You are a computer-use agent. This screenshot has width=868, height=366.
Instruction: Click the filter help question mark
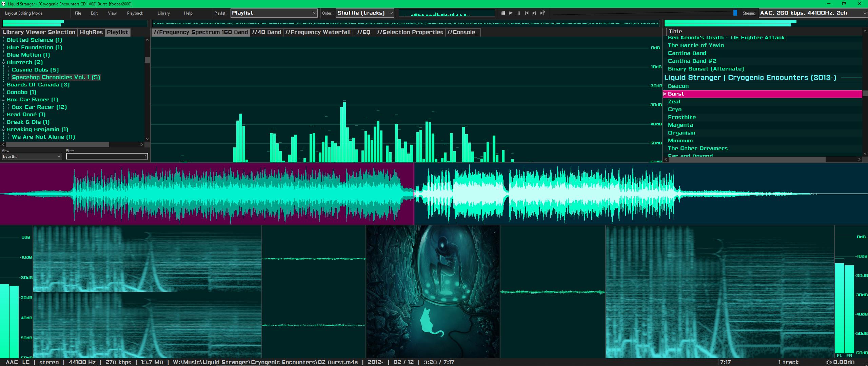coord(145,156)
